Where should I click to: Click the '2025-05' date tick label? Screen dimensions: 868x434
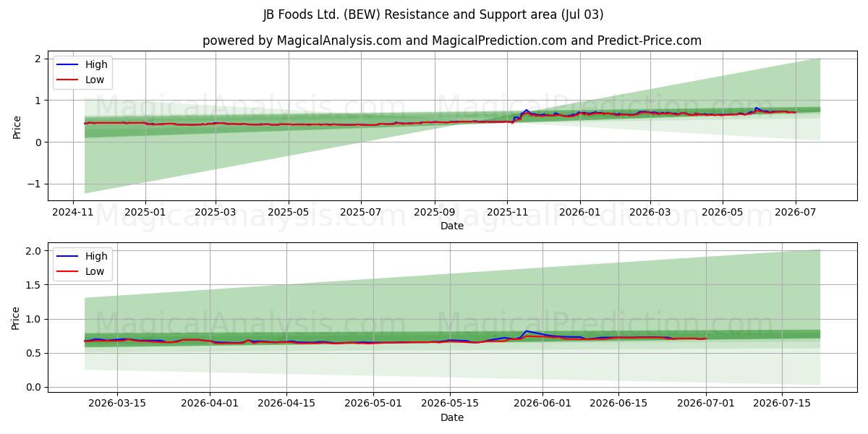coord(289,212)
